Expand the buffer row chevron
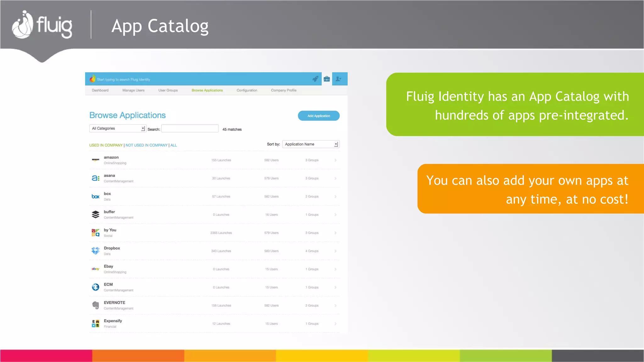Image resolution: width=644 pixels, height=362 pixels. [x=336, y=215]
